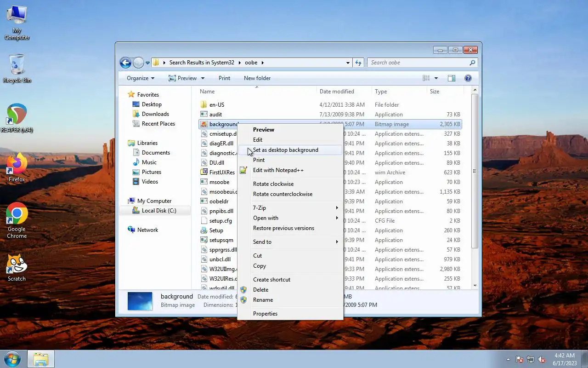
Task: Show hidden tray icons arrow
Action: point(508,359)
